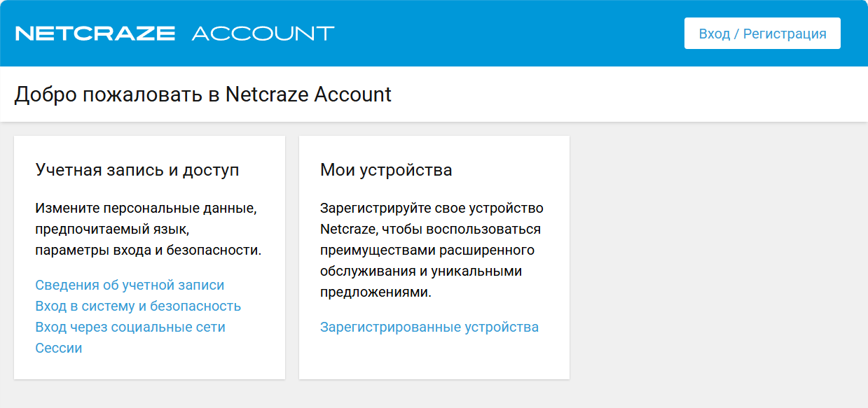
Task: Click the ACCOUNT wordmark in header
Action: coord(263,34)
